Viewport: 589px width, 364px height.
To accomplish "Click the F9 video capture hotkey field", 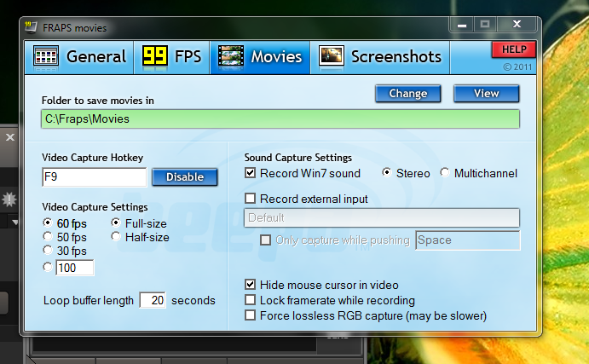I will (x=95, y=177).
